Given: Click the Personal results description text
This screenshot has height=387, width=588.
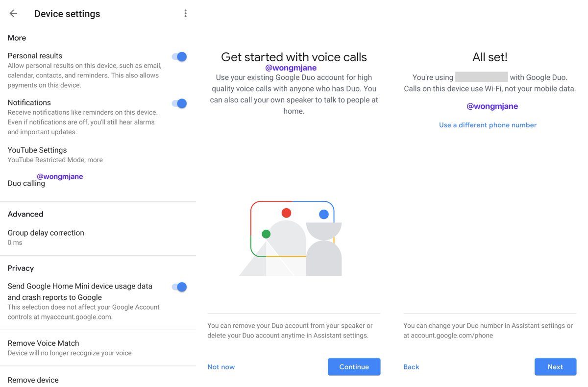Looking at the screenshot, I should click(x=83, y=75).
